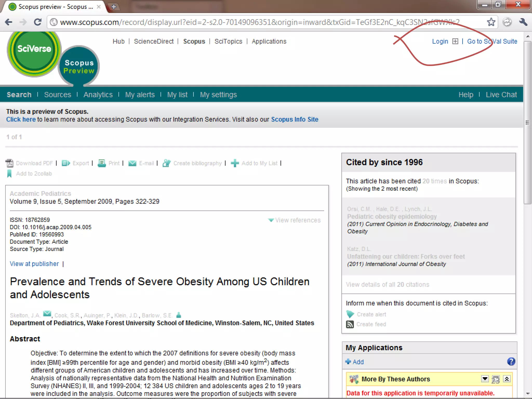Click the green plus Add to My List icon
This screenshot has width=532, height=399.
point(235,163)
